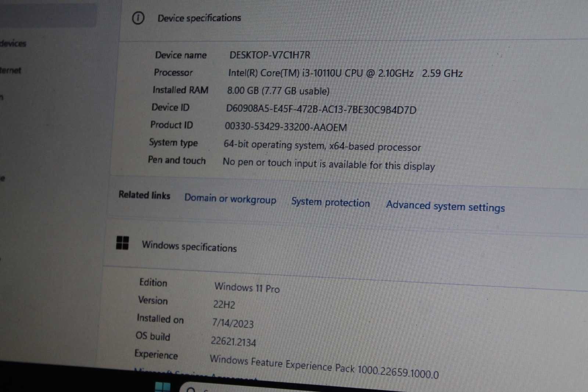Click the Device specifications heading
588x392 pixels.
(x=199, y=18)
